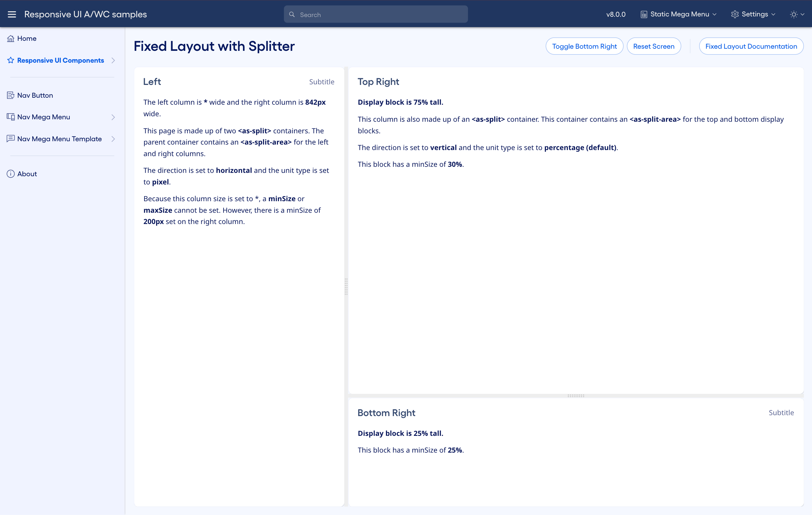The image size is (812, 515).
Task: Expand the Responsive UI Components chevron
Action: [113, 60]
